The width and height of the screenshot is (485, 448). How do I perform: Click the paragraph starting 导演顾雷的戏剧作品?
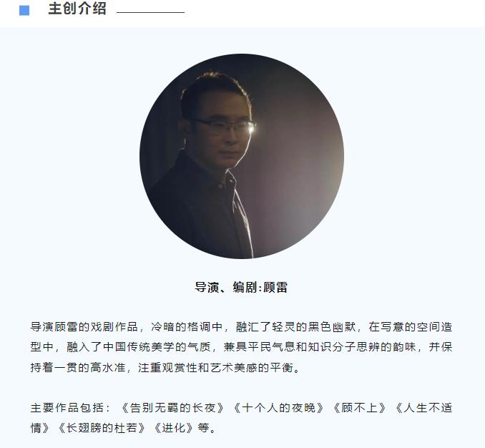(x=241, y=347)
